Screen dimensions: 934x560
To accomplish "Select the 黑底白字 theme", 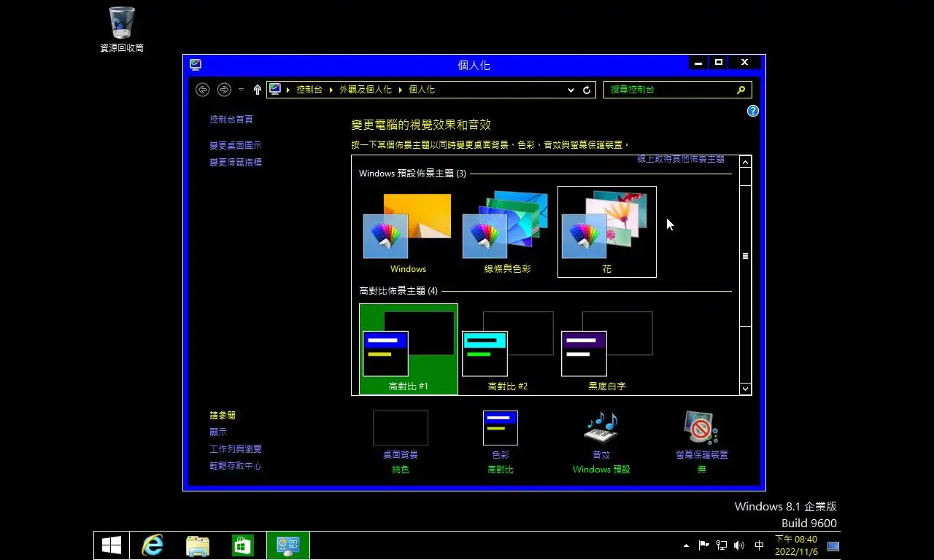I will click(606, 349).
